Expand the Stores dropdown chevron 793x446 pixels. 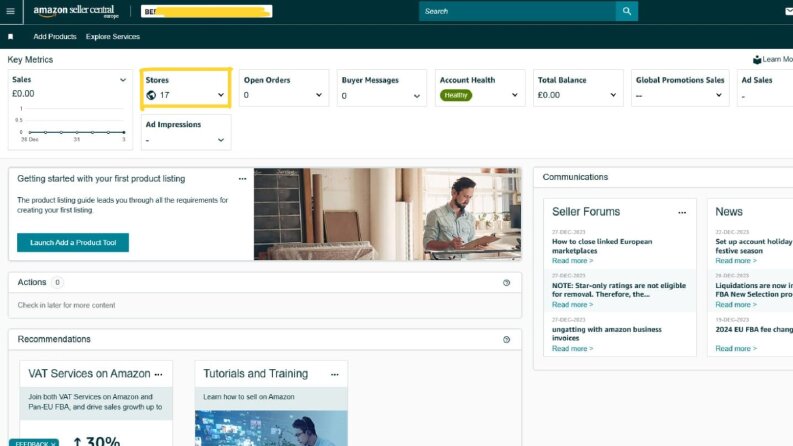click(221, 95)
